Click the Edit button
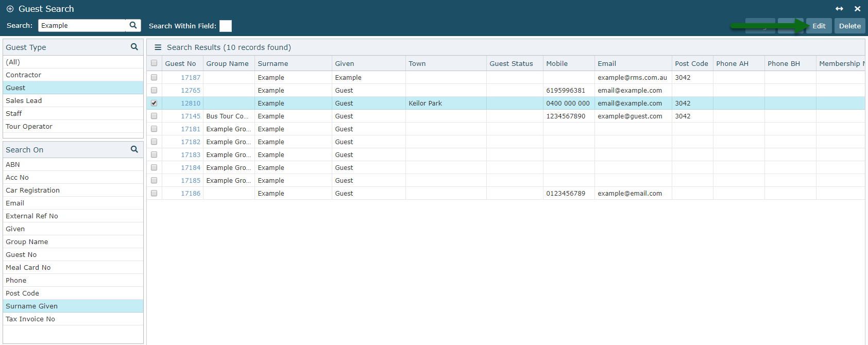 pyautogui.click(x=819, y=26)
